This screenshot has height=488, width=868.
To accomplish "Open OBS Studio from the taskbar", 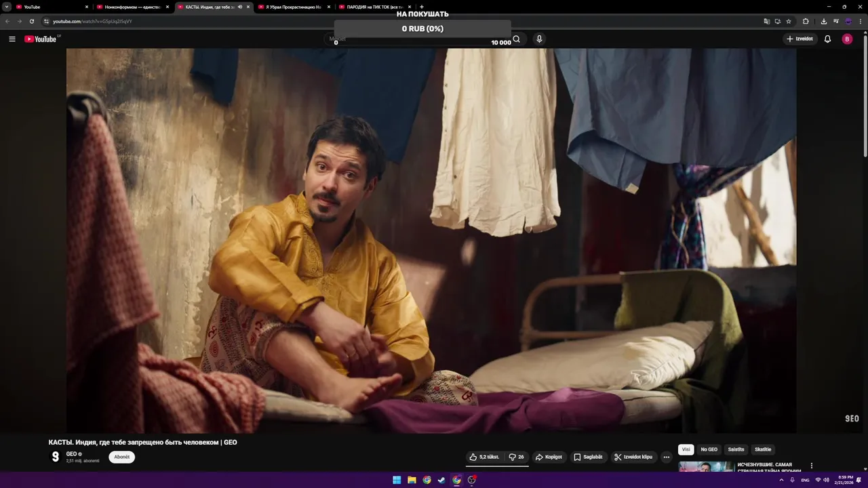I will tap(471, 480).
